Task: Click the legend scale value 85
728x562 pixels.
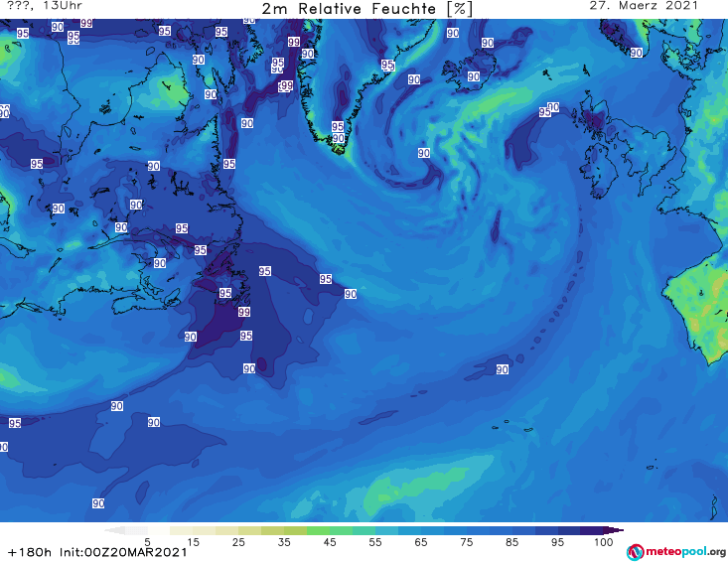Action: pyautogui.click(x=511, y=542)
